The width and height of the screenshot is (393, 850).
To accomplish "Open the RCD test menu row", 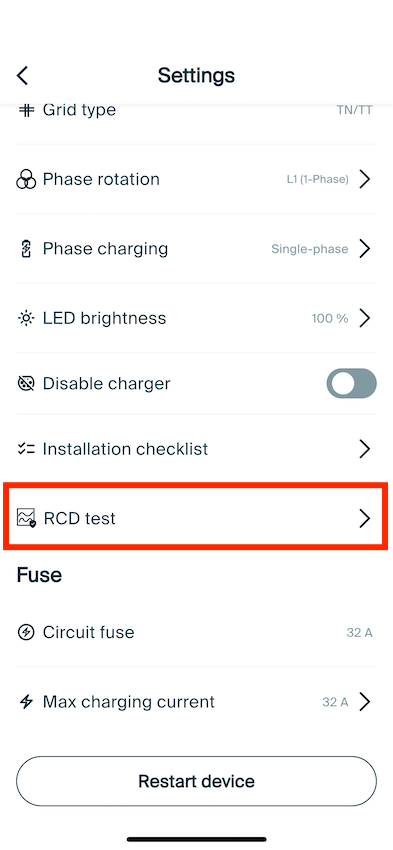I will (x=196, y=518).
